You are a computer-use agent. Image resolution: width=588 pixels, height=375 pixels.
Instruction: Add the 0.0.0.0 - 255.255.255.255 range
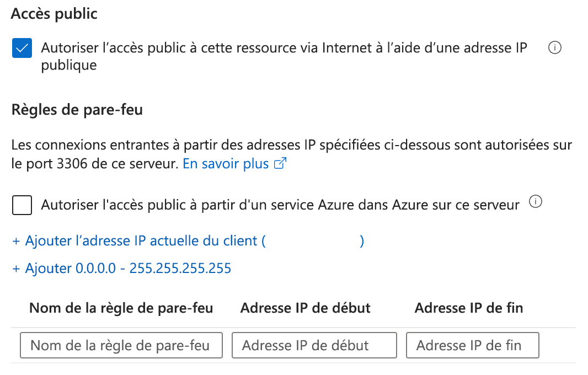coord(128,269)
